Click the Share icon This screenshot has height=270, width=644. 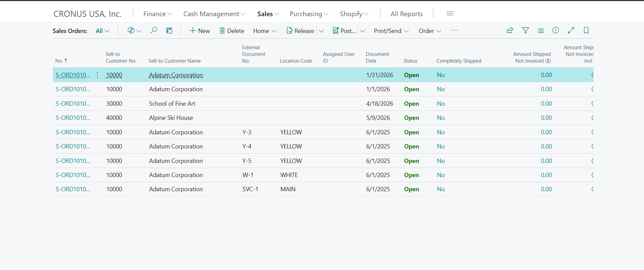[x=510, y=31]
